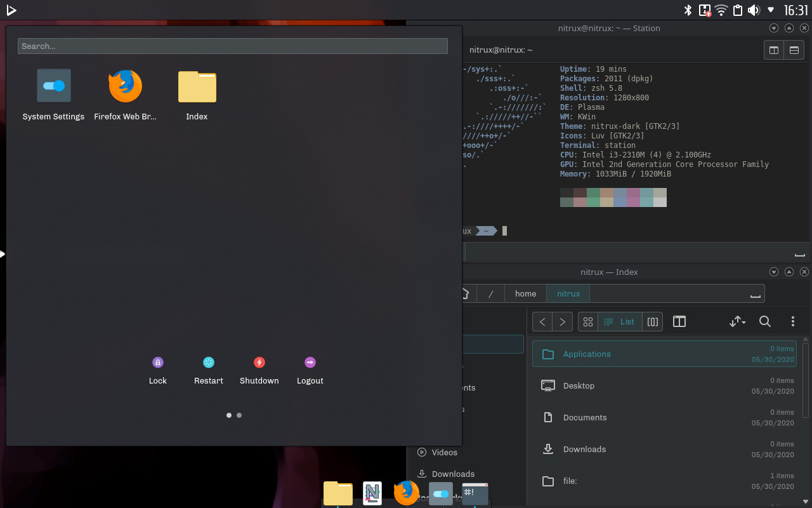
Task: Open the volume icon in the system tray
Action: pos(754,10)
